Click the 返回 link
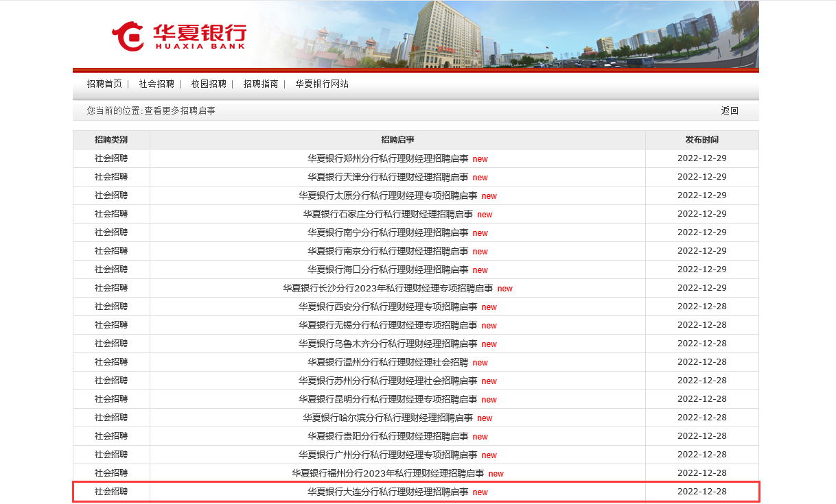This screenshot has height=504, width=836. [x=730, y=111]
